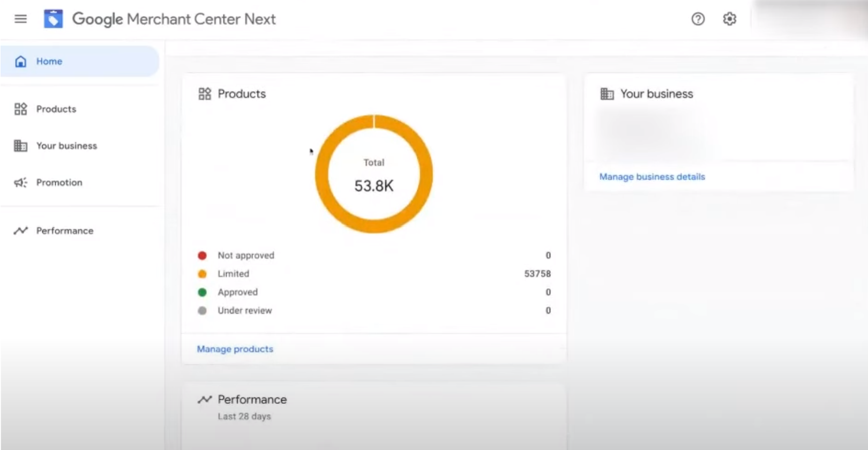Click the Not approved status label
The image size is (868, 450).
(x=246, y=256)
